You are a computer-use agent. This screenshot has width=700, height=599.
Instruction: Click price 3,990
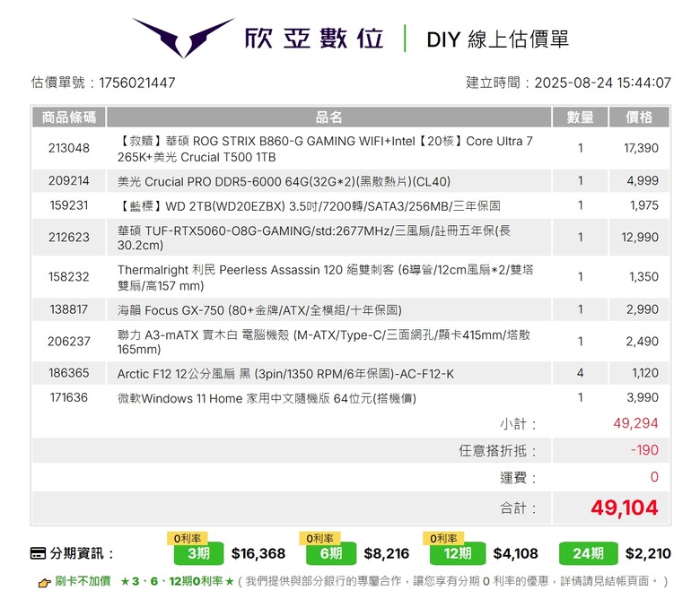[x=643, y=397]
